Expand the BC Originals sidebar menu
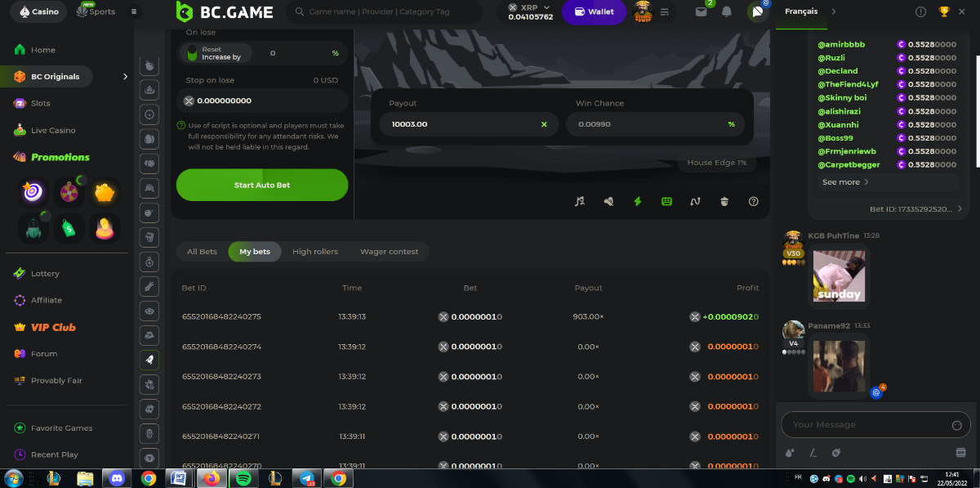Image resolution: width=980 pixels, height=488 pixels. (125, 77)
